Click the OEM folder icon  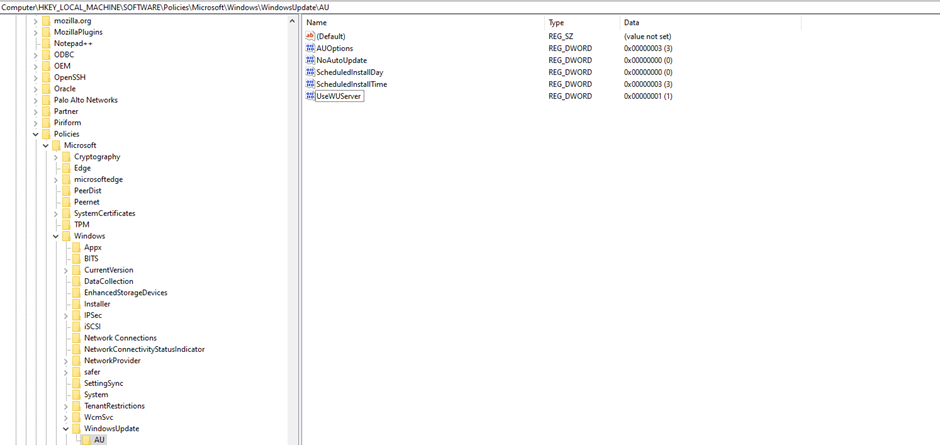click(46, 66)
